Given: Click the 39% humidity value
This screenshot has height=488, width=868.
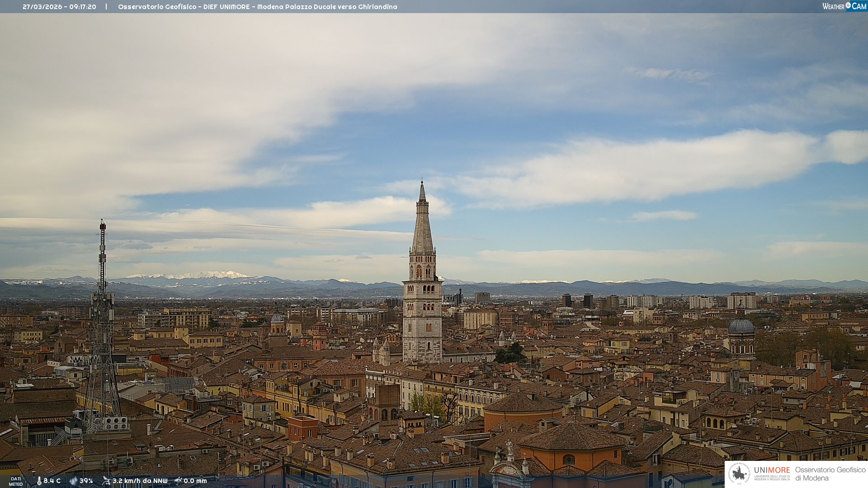Looking at the screenshot, I should pos(86,481).
